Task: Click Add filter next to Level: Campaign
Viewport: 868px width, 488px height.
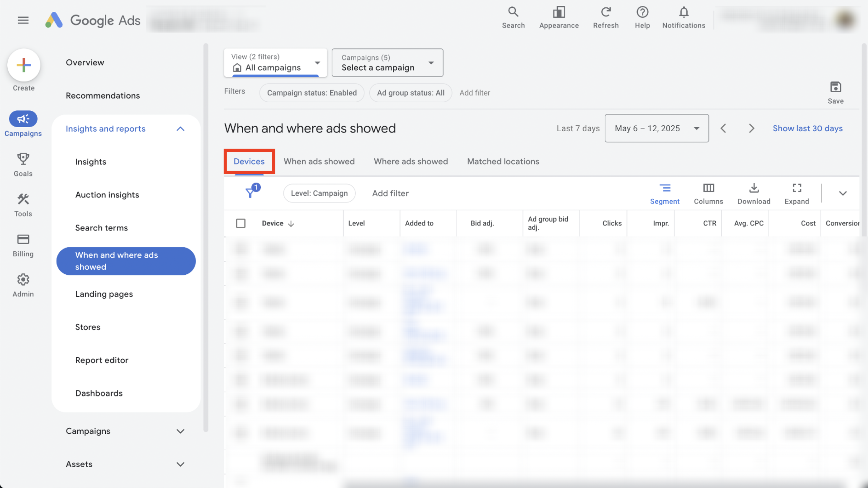Action: [x=390, y=193]
